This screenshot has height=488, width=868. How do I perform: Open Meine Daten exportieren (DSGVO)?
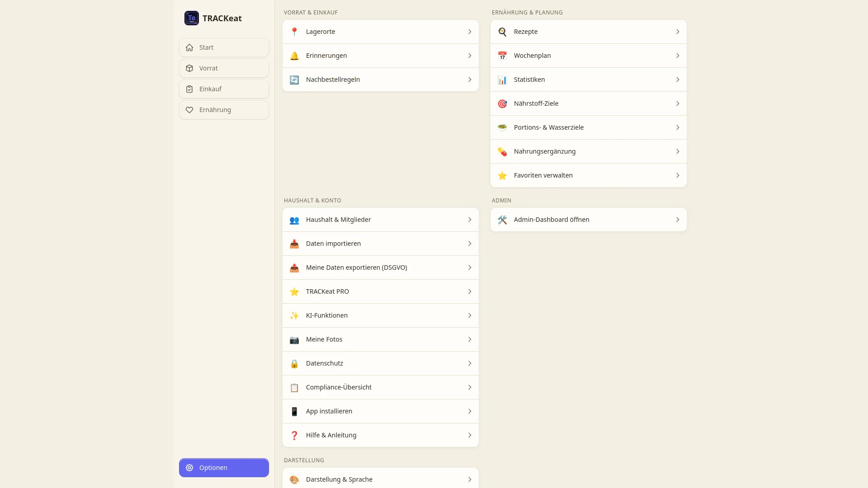(381, 267)
